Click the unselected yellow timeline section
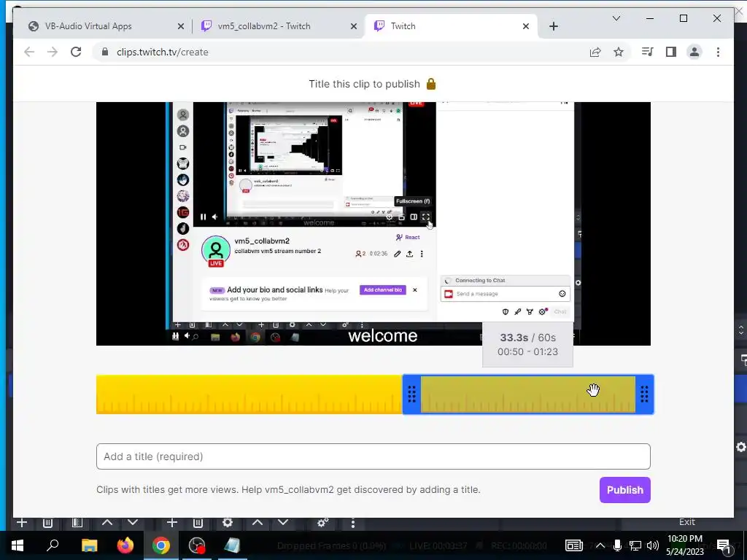The width and height of the screenshot is (747, 560). click(x=249, y=394)
